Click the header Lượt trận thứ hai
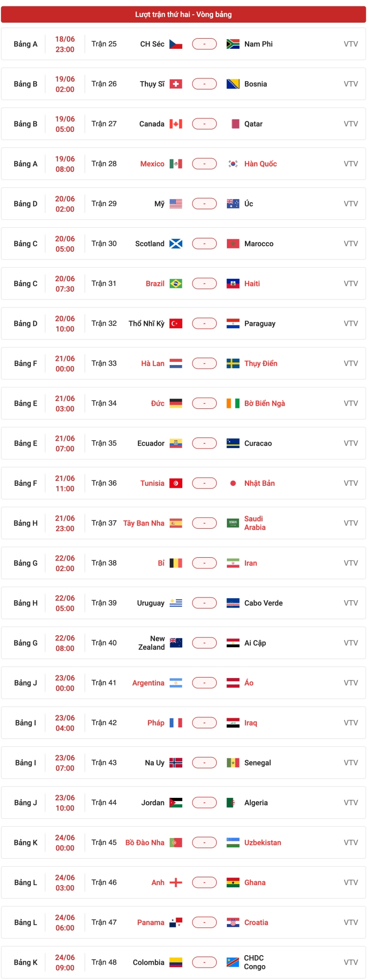The image size is (369, 980). coord(184,14)
